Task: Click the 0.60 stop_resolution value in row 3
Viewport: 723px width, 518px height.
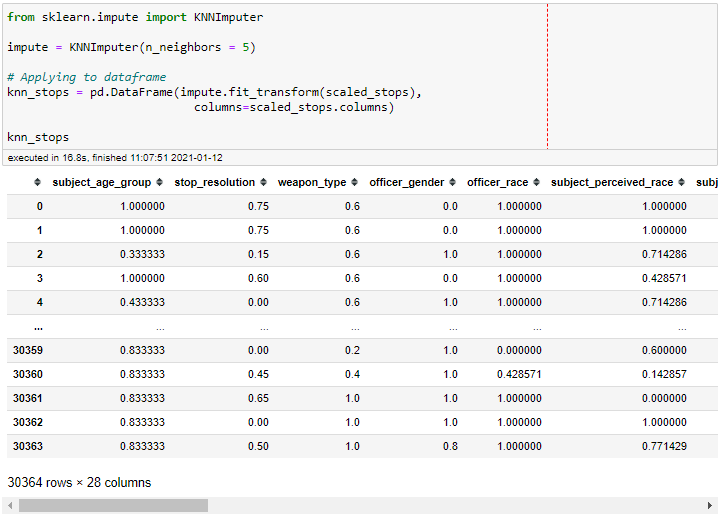Action: (258, 278)
